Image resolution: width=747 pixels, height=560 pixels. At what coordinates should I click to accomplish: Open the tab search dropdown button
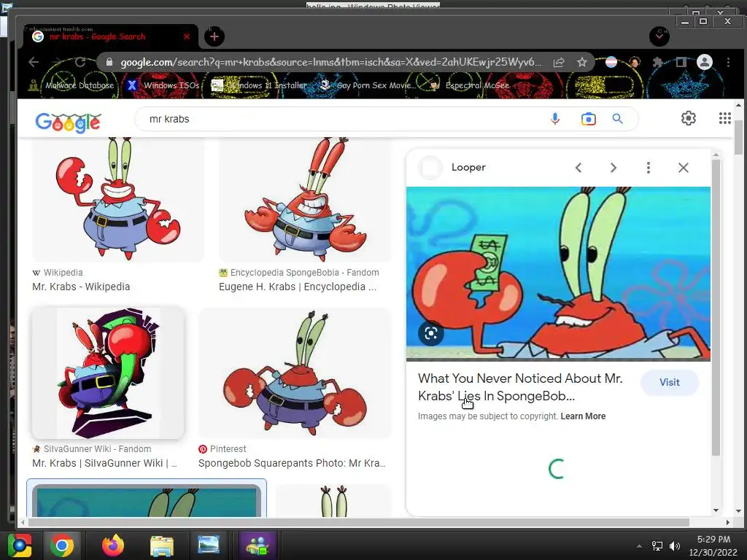tap(659, 36)
